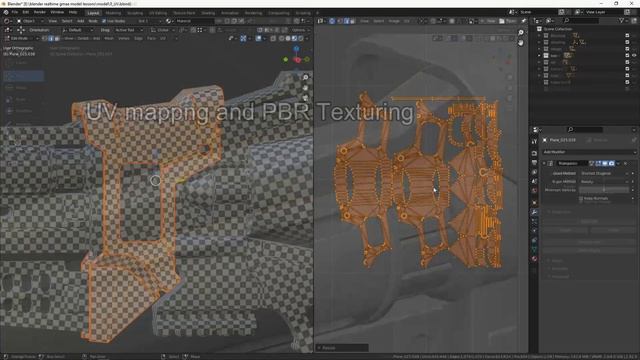
Task: Switch to the UV Editing workspace tab
Action: [158, 13]
